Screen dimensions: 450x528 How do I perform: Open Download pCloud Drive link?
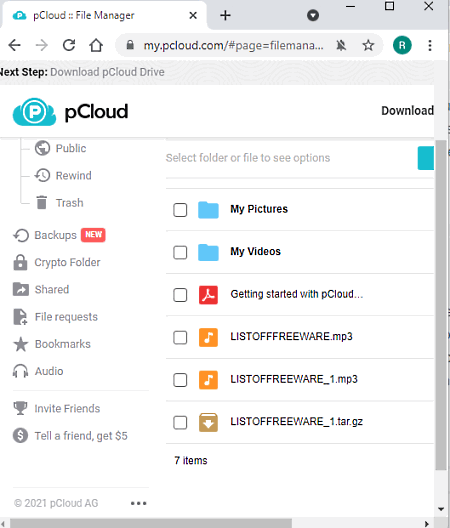107,72
